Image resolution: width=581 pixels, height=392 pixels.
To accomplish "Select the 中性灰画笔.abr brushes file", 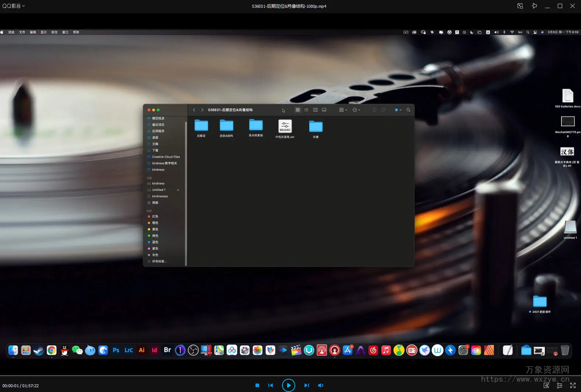I will (285, 126).
